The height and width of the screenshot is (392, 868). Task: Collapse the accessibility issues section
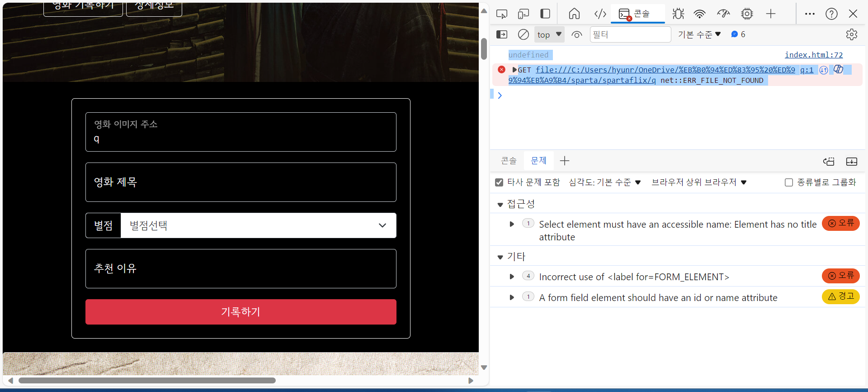coord(500,205)
